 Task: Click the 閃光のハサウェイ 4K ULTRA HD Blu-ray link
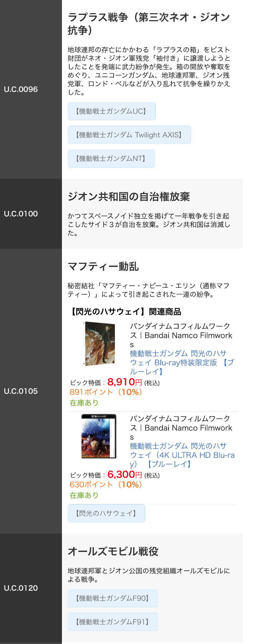[x=182, y=455]
